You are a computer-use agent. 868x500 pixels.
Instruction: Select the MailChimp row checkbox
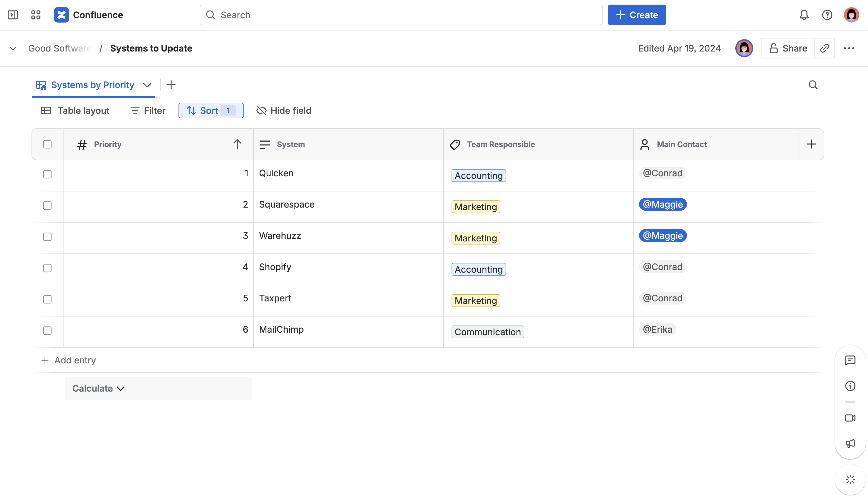click(x=47, y=330)
